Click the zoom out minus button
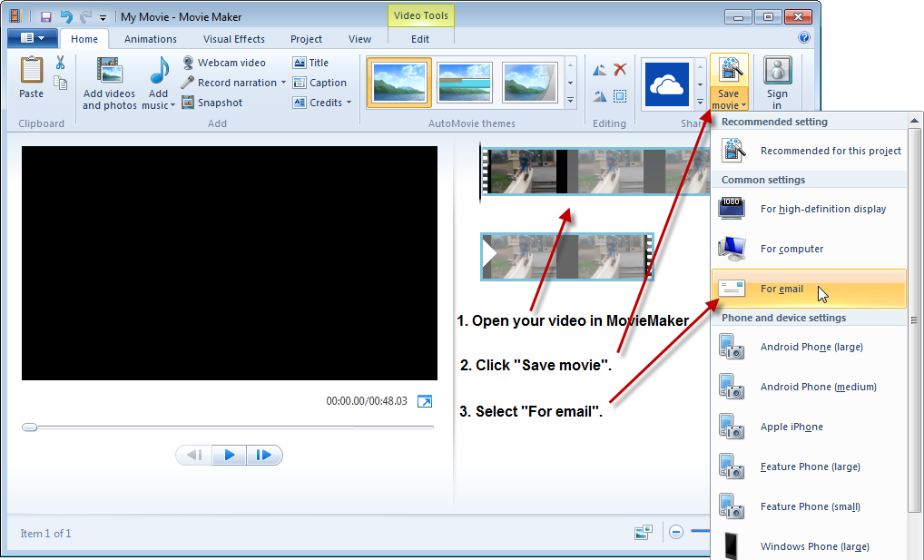Screen dimensions: 924x560 coord(676,532)
